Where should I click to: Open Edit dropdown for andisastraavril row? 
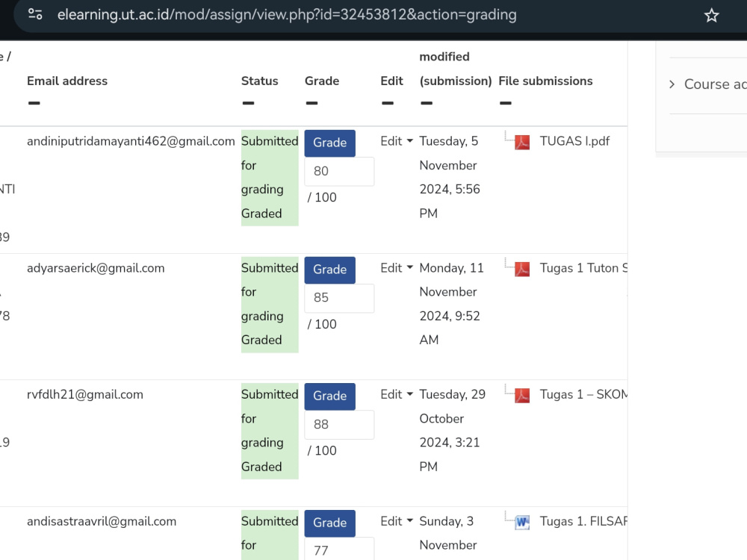click(397, 521)
